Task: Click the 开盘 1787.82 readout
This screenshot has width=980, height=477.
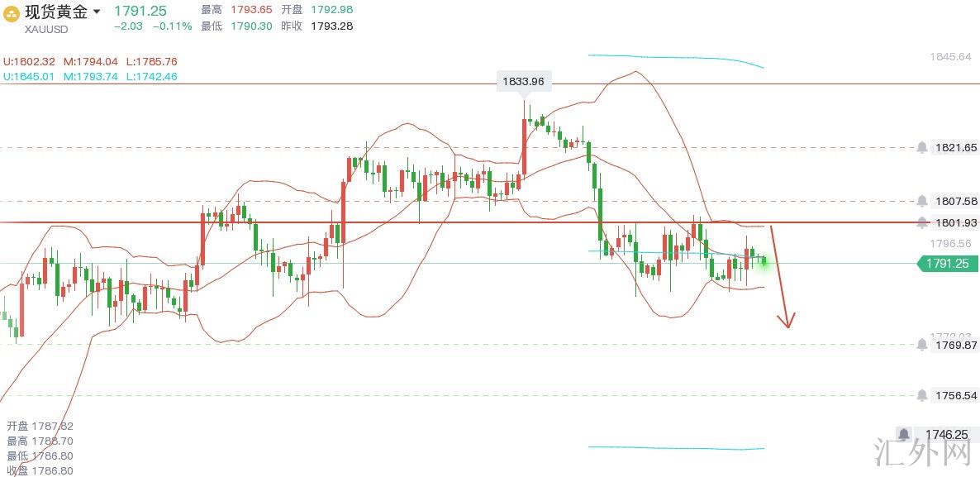Action: pos(40,426)
